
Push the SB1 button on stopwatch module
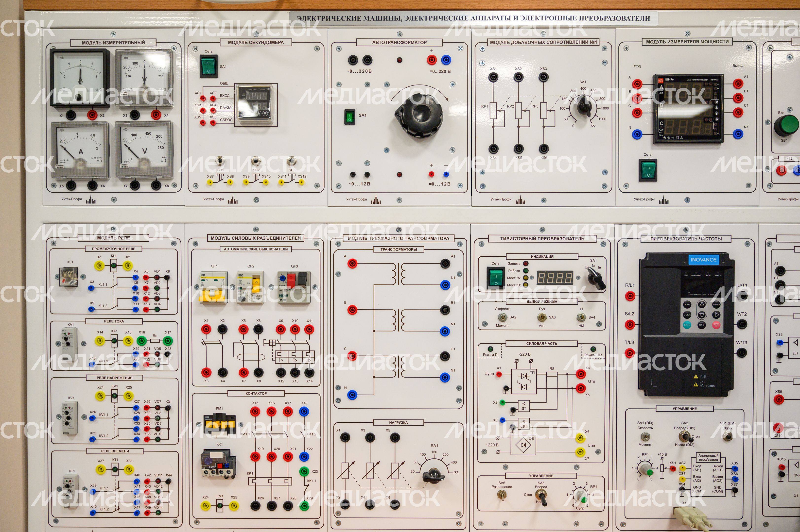click(x=221, y=161)
